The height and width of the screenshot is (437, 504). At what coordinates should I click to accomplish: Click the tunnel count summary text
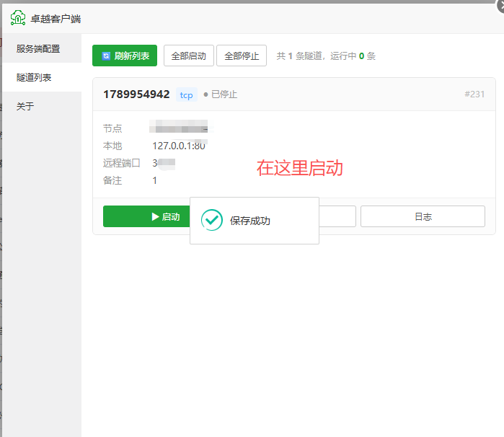click(x=326, y=56)
